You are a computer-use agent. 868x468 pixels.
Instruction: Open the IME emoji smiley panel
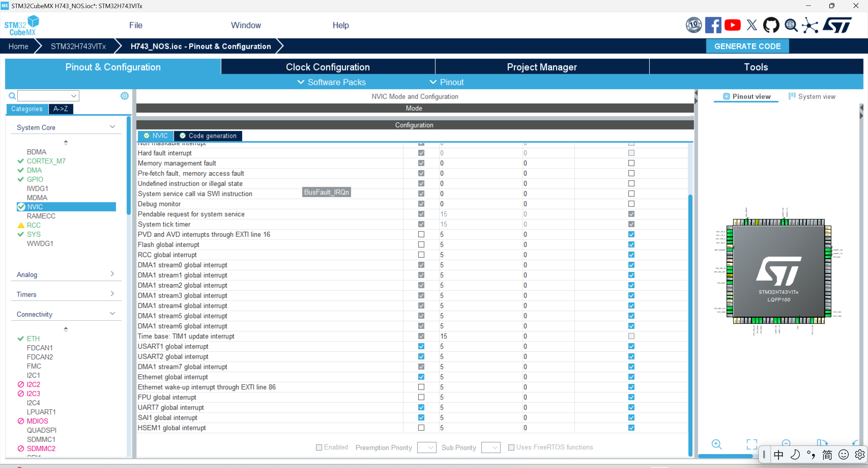[x=844, y=455]
